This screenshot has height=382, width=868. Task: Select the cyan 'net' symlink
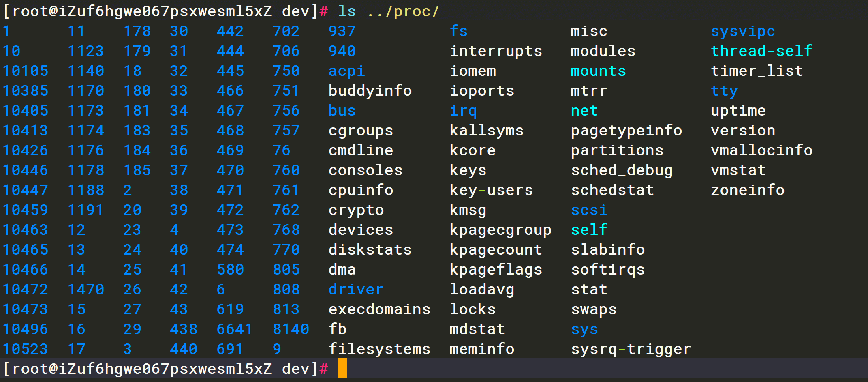(x=584, y=110)
